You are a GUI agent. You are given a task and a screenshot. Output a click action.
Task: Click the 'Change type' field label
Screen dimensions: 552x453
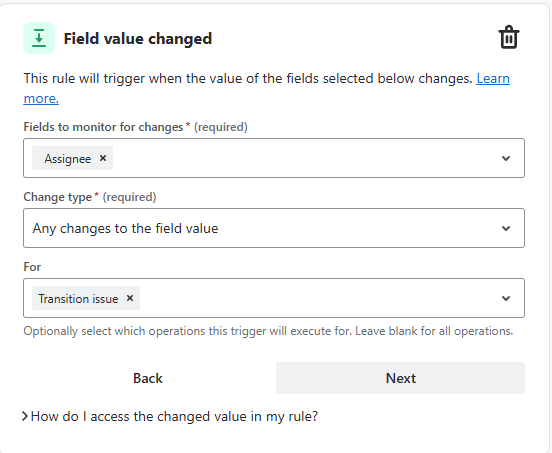pyautogui.click(x=57, y=197)
